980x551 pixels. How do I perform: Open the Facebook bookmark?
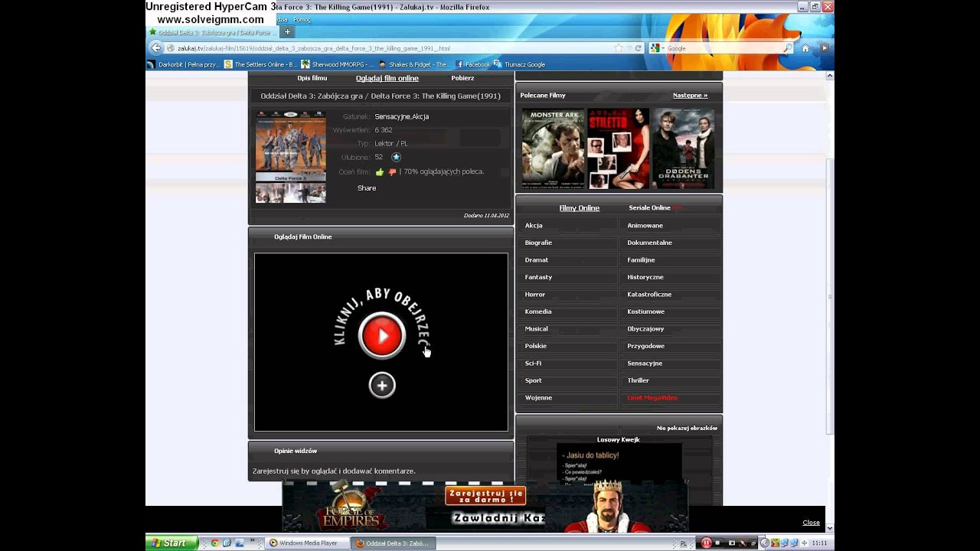(x=473, y=64)
